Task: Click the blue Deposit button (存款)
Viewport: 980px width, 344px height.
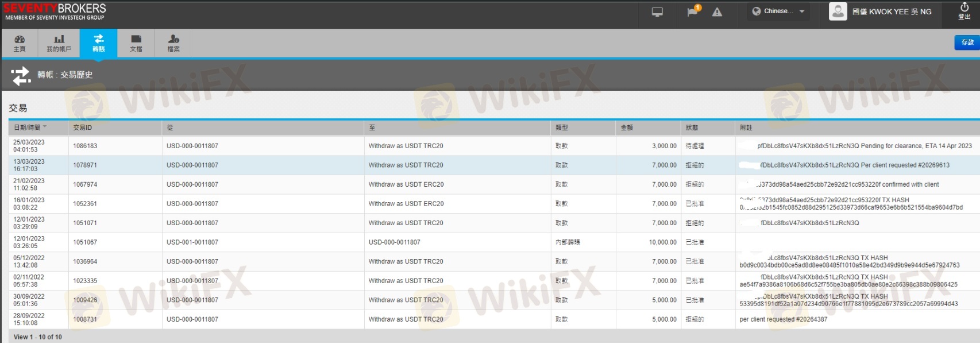Action: point(967,42)
